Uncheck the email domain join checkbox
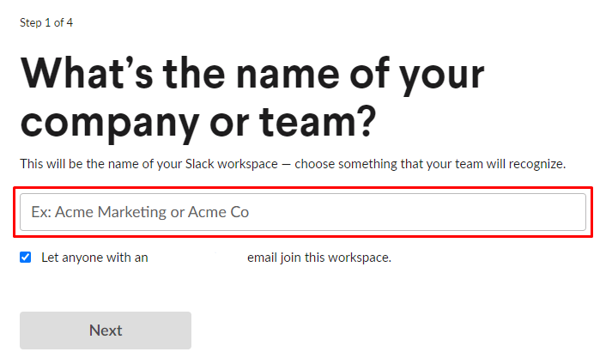 [x=26, y=257]
